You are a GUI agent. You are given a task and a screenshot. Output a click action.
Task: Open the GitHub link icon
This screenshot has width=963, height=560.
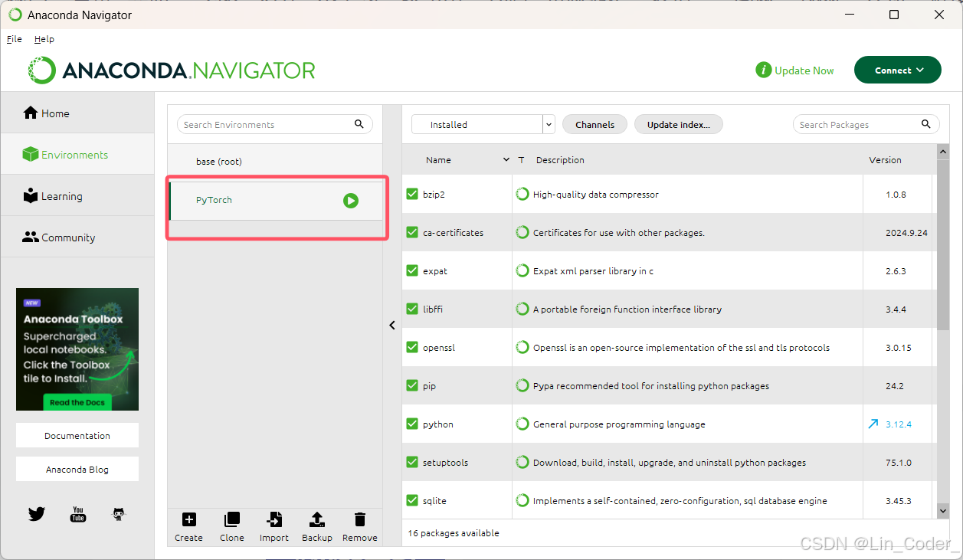[119, 514]
